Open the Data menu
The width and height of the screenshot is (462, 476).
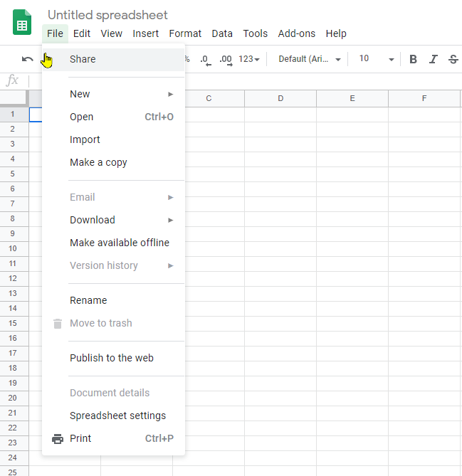coord(222,33)
